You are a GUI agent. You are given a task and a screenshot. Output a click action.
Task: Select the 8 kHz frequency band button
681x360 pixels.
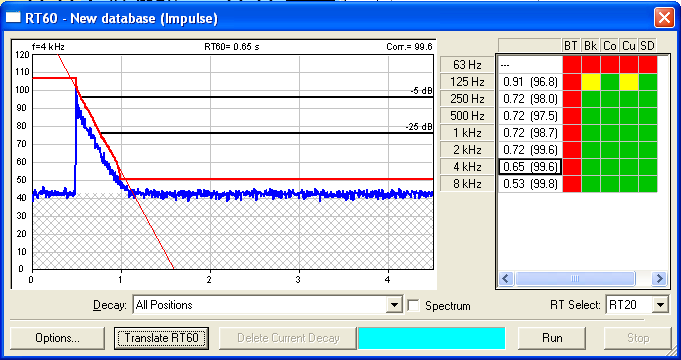click(x=467, y=184)
